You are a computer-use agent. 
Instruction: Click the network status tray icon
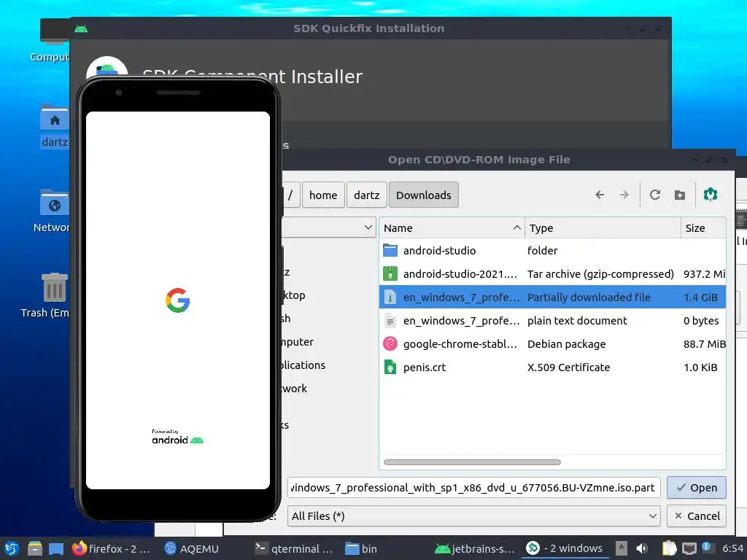(689, 548)
